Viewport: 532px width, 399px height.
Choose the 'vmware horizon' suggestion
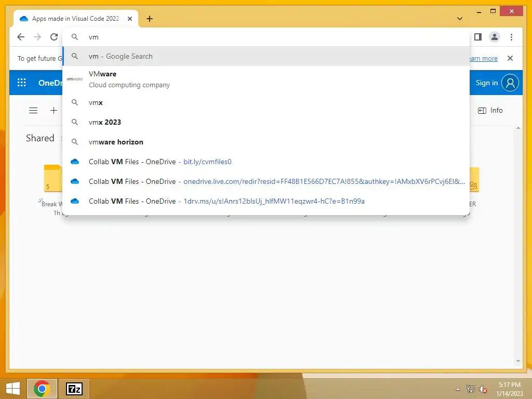tap(267, 142)
